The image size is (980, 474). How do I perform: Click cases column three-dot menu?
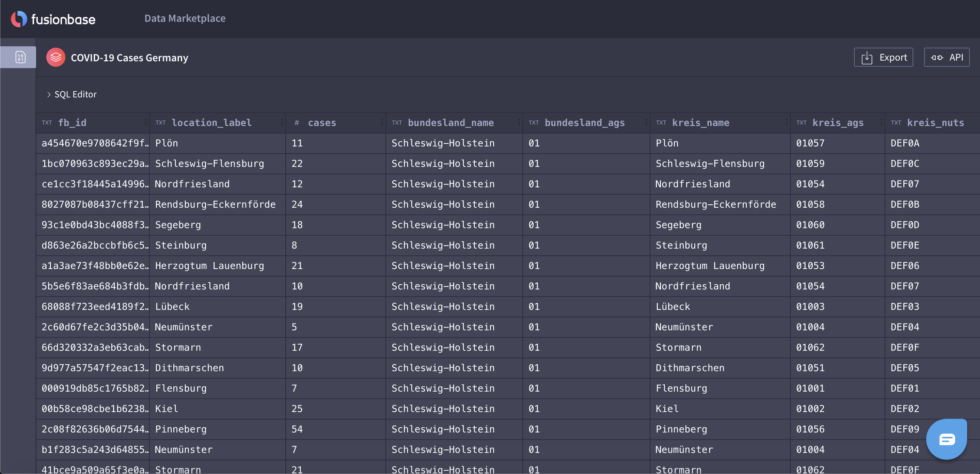382,123
